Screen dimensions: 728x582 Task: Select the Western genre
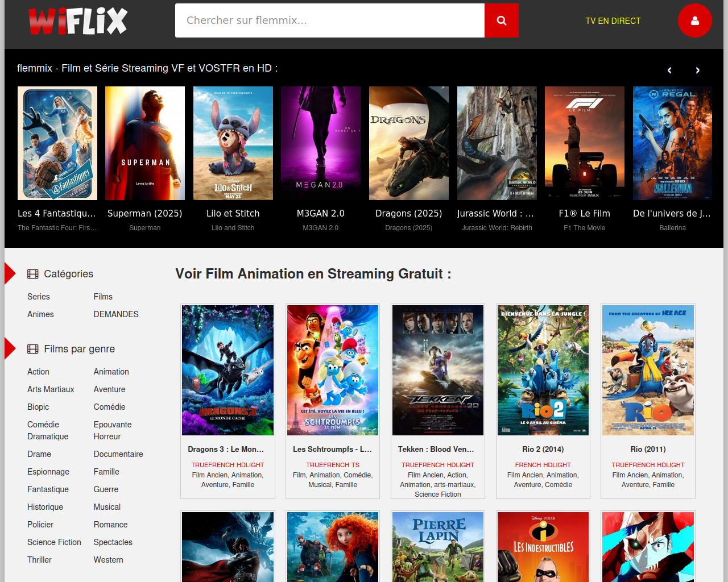(x=109, y=560)
